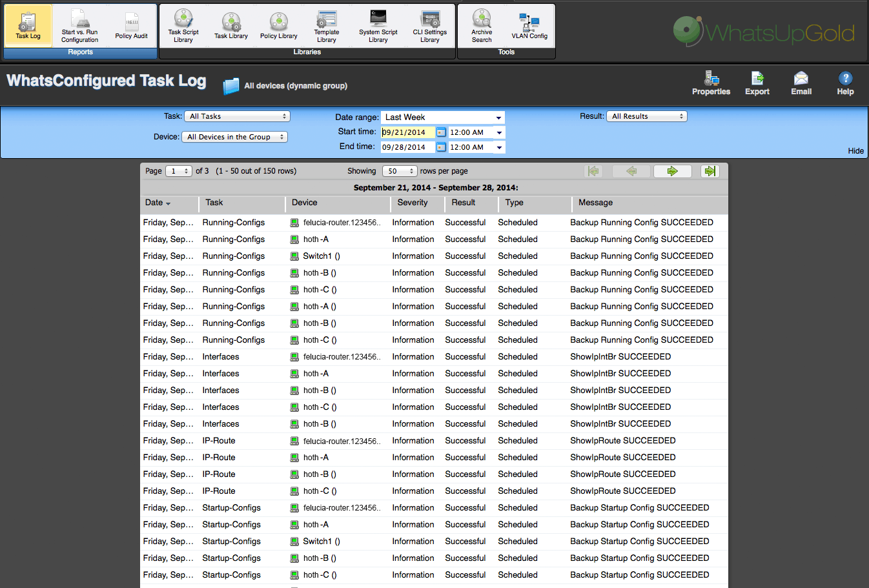Hide the filter panel
Screen dimensions: 869x588
(x=855, y=150)
